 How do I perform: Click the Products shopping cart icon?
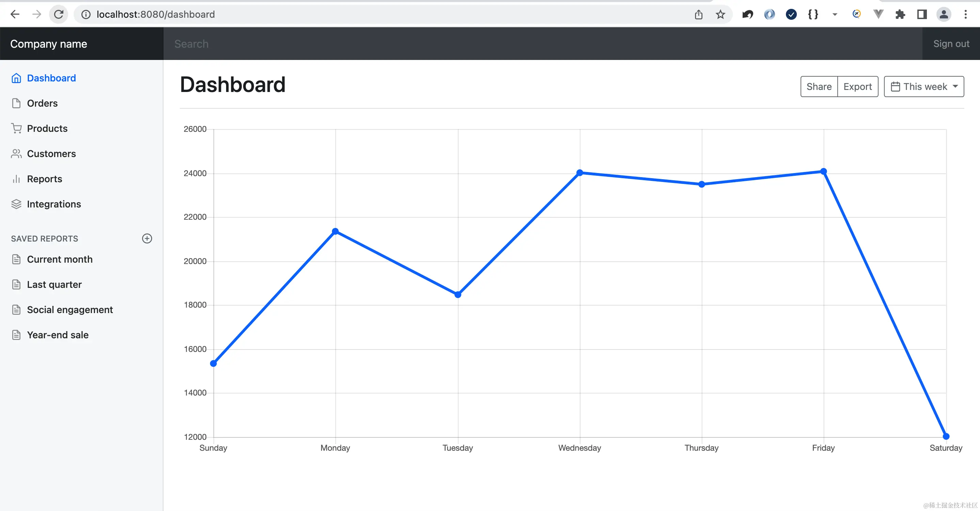16,129
